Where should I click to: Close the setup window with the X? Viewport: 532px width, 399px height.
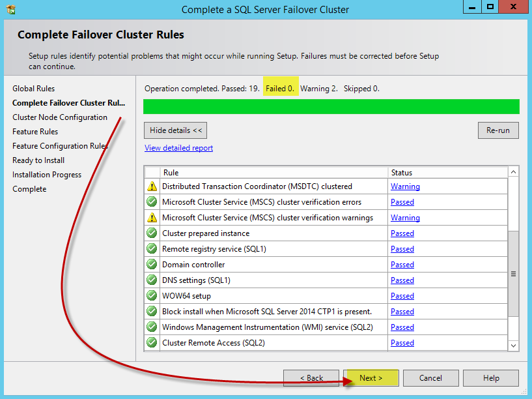pyautogui.click(x=514, y=7)
